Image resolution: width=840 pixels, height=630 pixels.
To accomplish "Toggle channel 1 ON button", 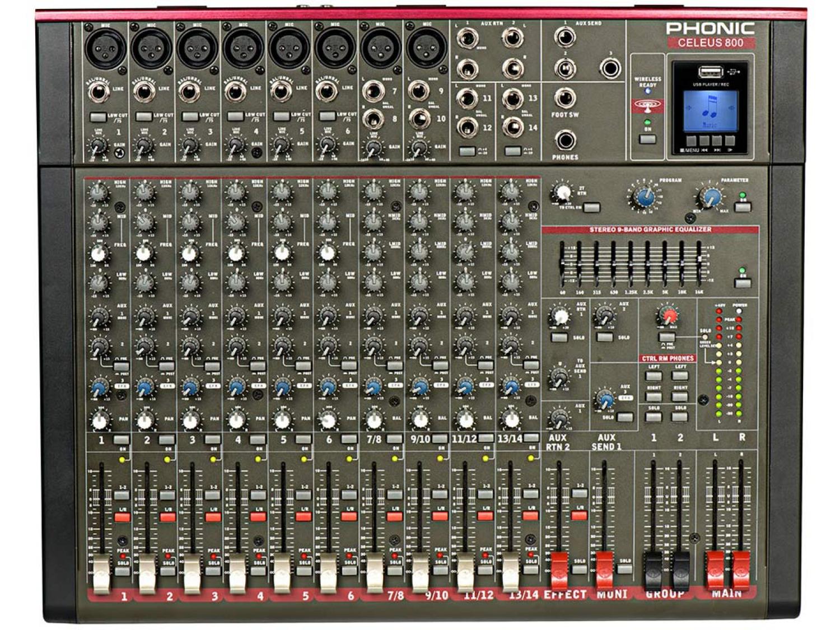I will pyautogui.click(x=120, y=439).
